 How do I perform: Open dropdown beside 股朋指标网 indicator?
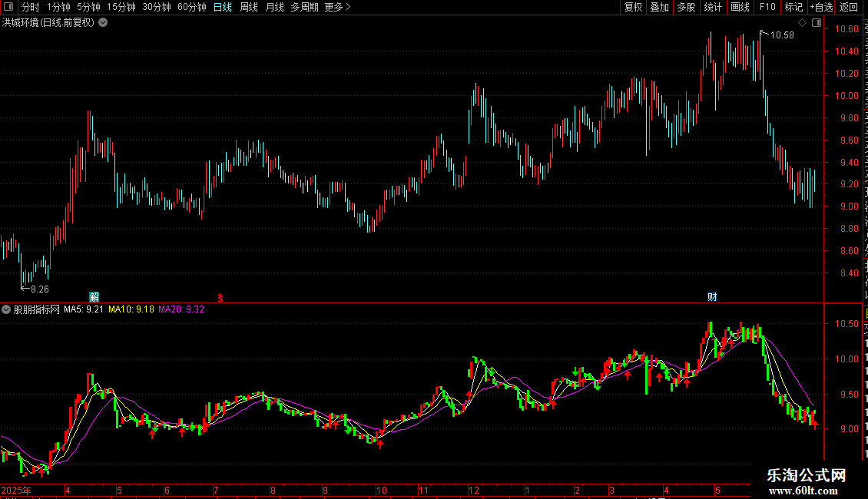click(6, 309)
